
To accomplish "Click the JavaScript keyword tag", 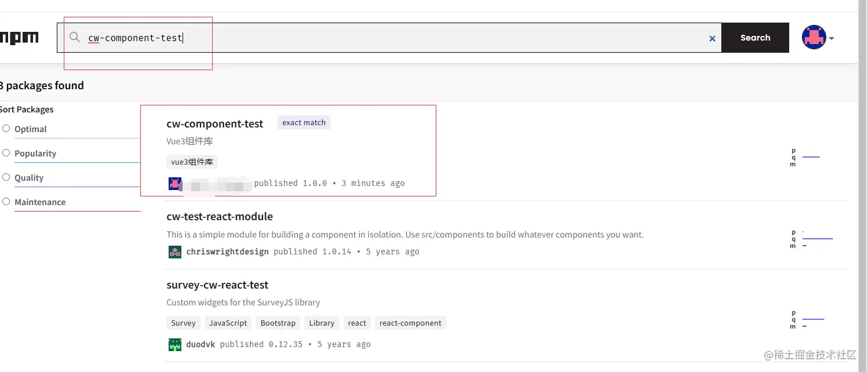I will point(228,323).
